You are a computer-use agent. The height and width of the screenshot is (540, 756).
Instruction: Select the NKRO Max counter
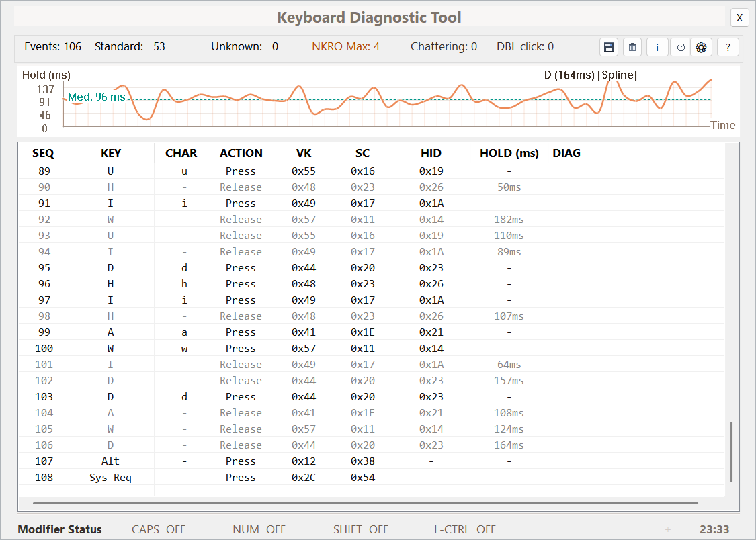[345, 47]
